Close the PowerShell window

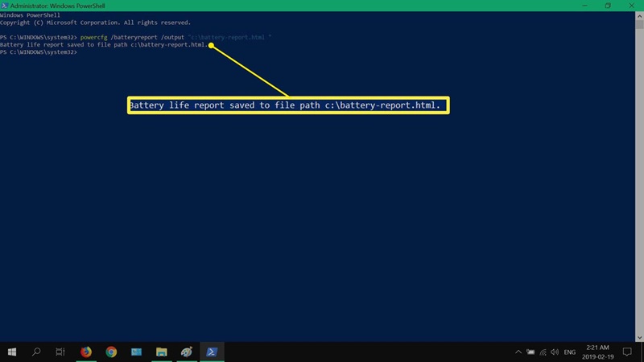pyautogui.click(x=632, y=6)
